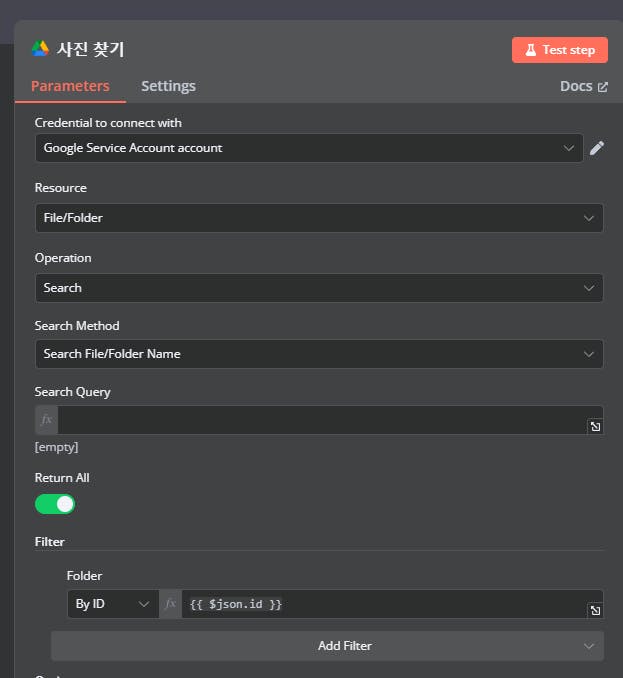Open Search Query expression editor icon

tap(595, 427)
